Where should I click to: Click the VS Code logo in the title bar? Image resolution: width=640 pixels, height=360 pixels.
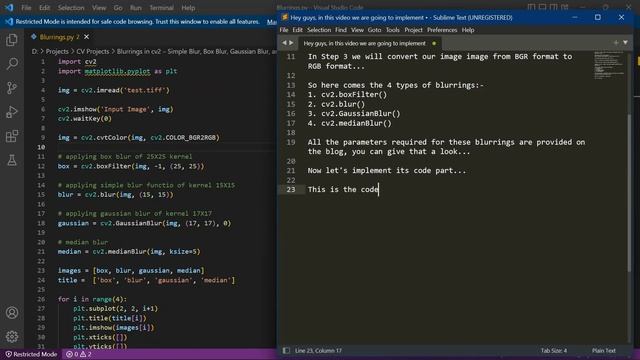click(8, 7)
